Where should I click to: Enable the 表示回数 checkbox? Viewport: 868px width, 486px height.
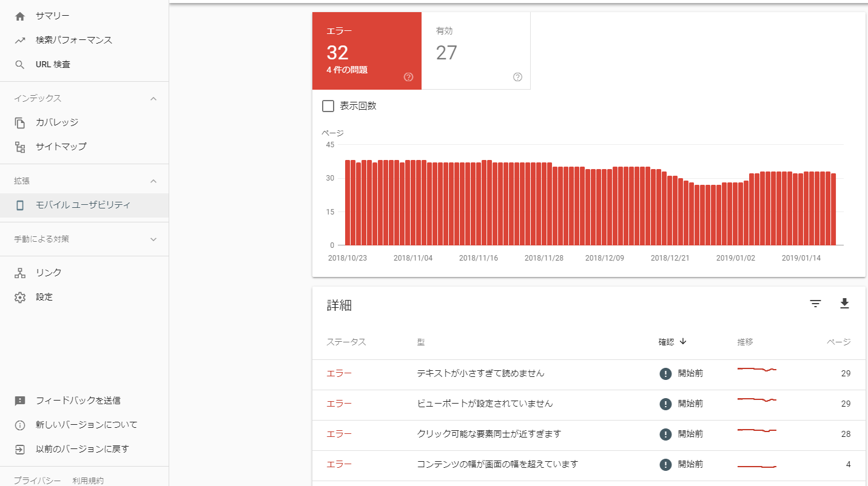click(x=328, y=106)
